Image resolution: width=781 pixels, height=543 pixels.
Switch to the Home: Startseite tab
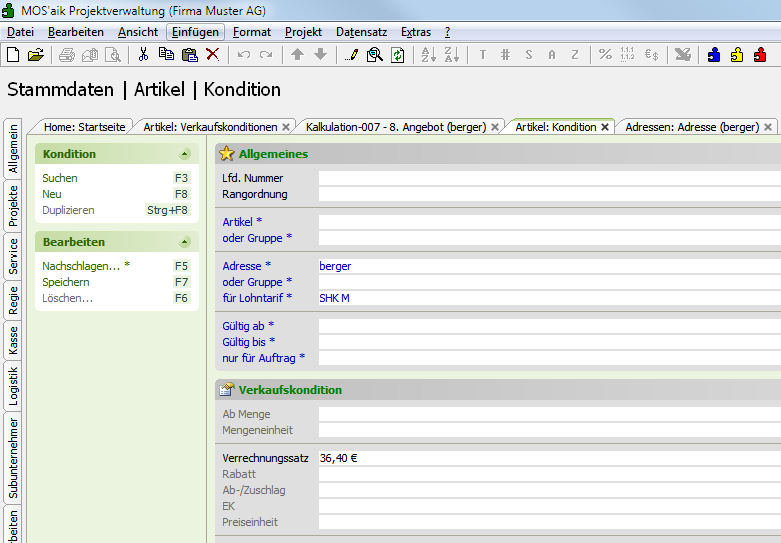coord(85,127)
